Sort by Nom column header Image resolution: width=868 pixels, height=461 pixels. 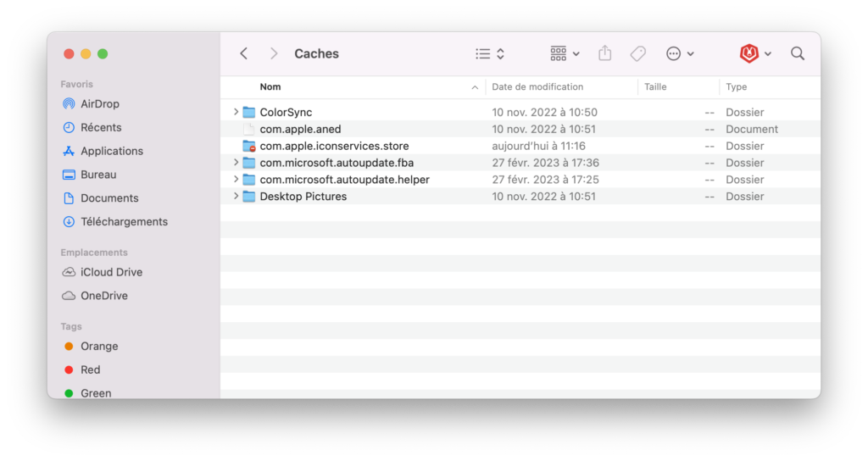(270, 86)
